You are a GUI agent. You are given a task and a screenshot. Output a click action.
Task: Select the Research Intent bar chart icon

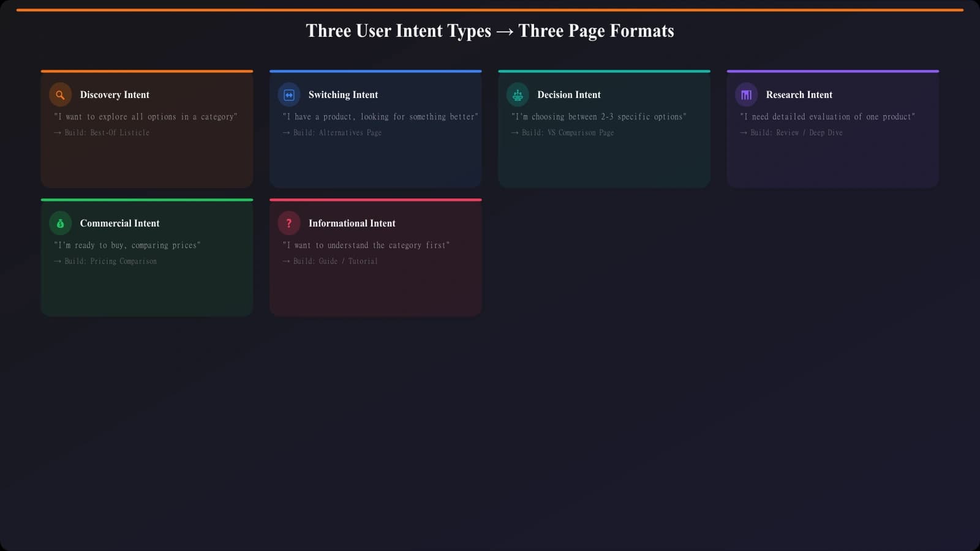click(x=745, y=94)
